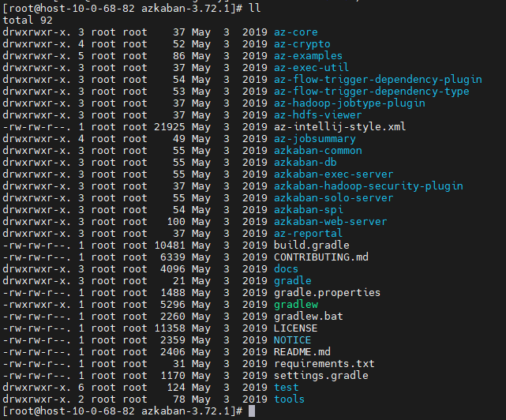Select the file size 1170
506x420 pixels.
pos(173,376)
